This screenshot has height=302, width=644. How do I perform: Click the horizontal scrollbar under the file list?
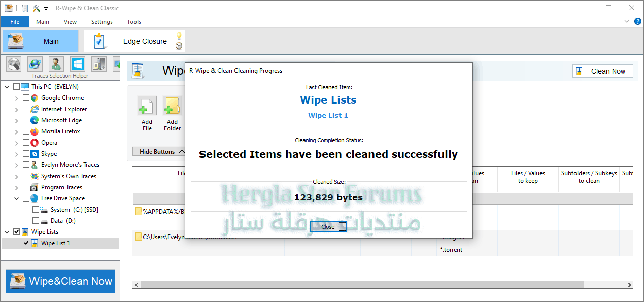355,285
